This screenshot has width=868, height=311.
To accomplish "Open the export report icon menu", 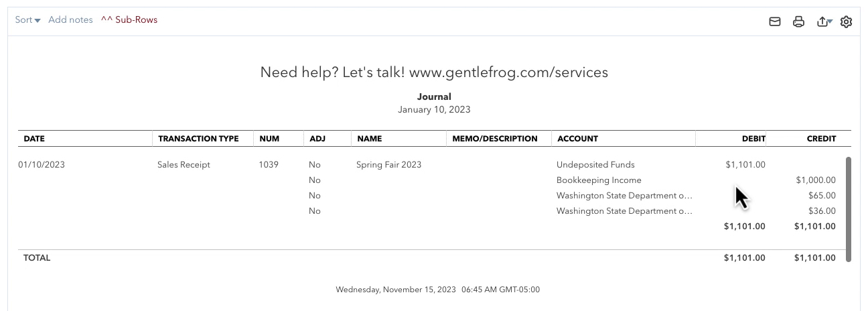I will coord(824,21).
